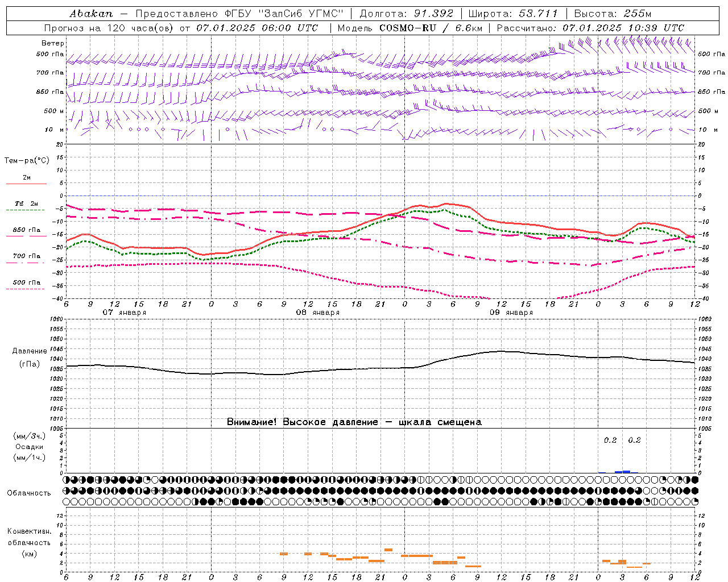
Task: Click the "Осадки" precipitation label
Action: (x=30, y=447)
